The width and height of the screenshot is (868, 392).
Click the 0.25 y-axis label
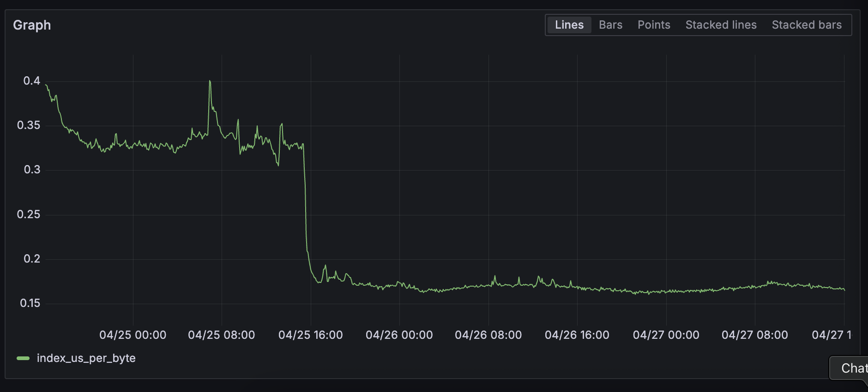(x=29, y=214)
